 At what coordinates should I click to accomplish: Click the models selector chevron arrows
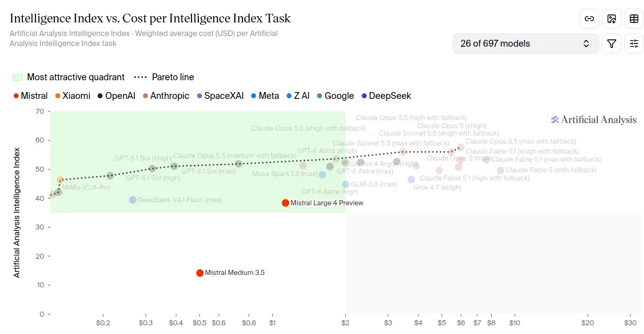(x=586, y=44)
